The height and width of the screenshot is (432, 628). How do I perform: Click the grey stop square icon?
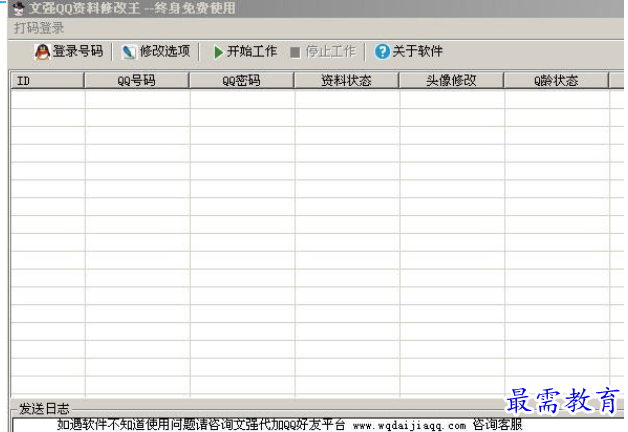(x=295, y=52)
